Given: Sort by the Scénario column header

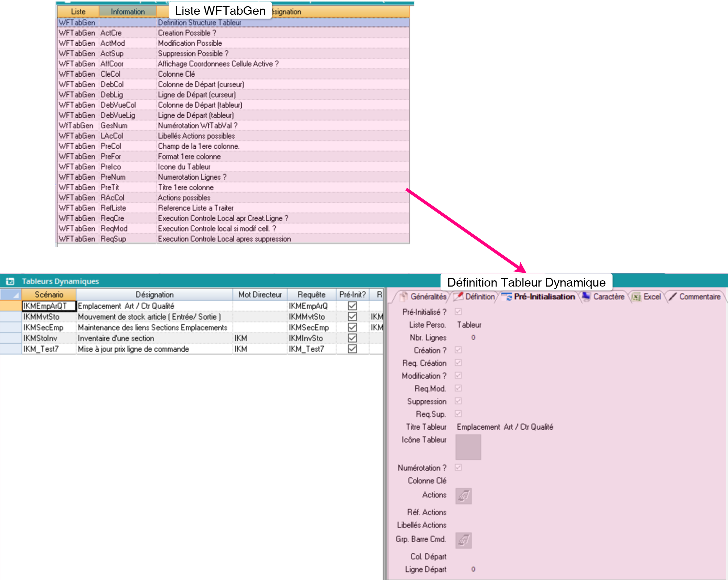Looking at the screenshot, I should [x=49, y=295].
